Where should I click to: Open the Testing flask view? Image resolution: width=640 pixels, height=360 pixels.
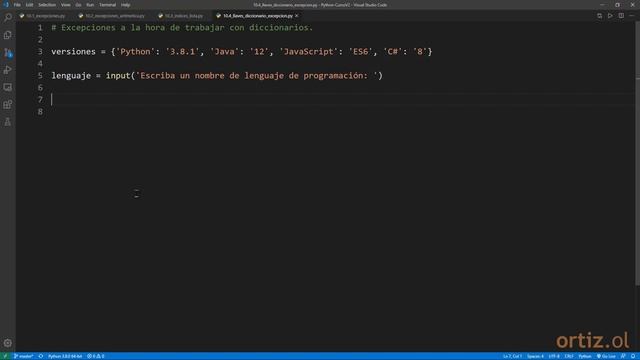tap(7, 122)
